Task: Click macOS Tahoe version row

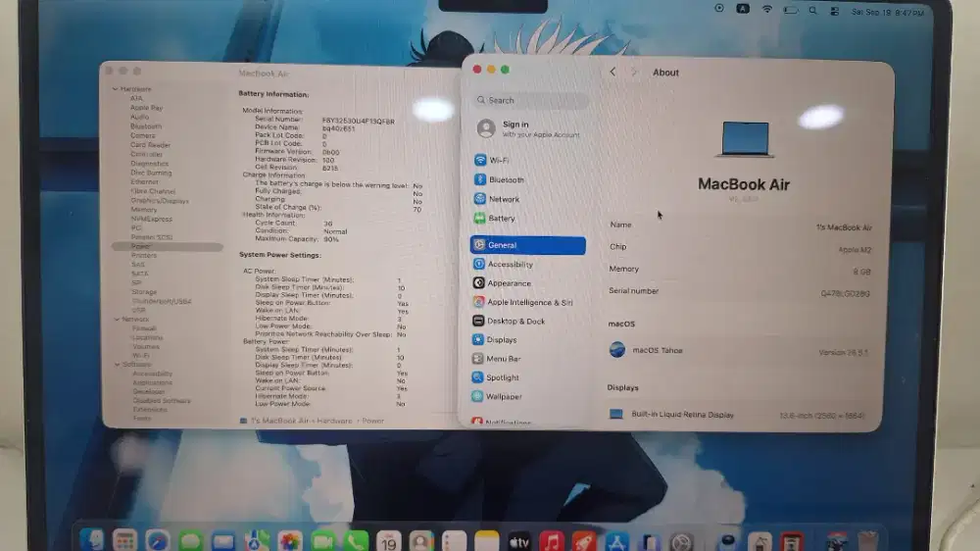Action: (x=739, y=351)
